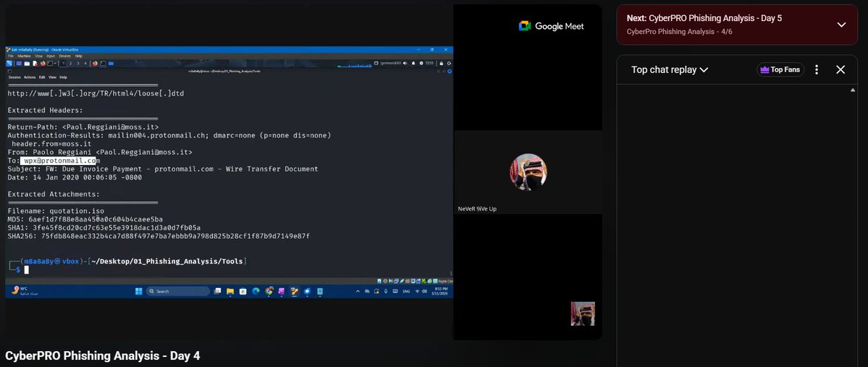
Task: Click the Google Meet logo
Action: tap(551, 26)
